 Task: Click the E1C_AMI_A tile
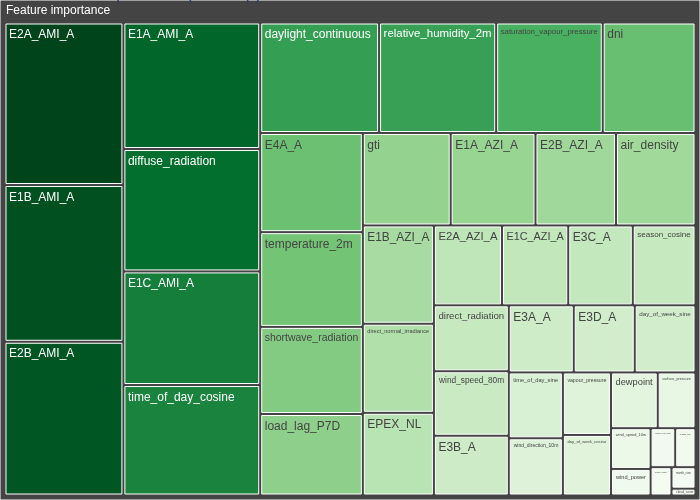[x=192, y=328]
